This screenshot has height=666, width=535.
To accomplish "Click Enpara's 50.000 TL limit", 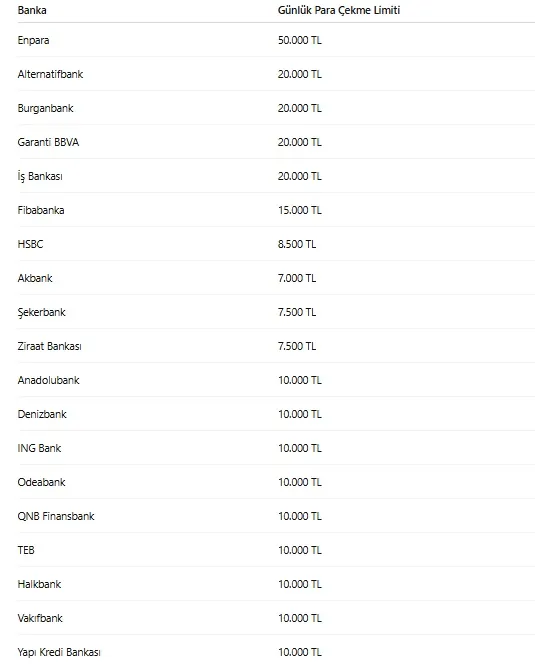I will pyautogui.click(x=299, y=40).
